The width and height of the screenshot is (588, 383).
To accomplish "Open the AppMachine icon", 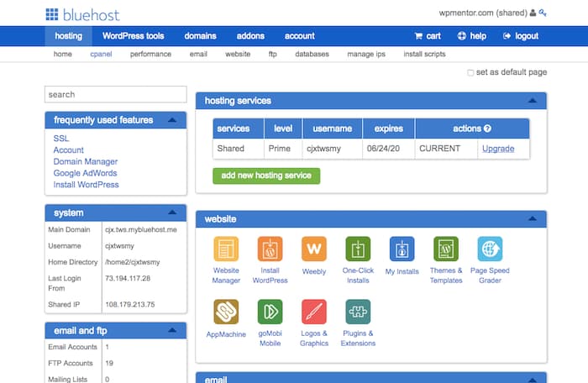I will tap(226, 312).
